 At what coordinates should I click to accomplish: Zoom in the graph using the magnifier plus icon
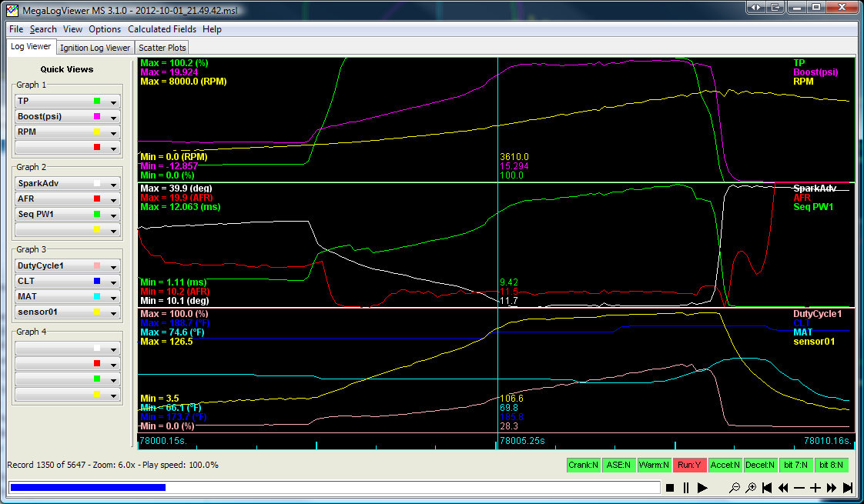coord(751,488)
